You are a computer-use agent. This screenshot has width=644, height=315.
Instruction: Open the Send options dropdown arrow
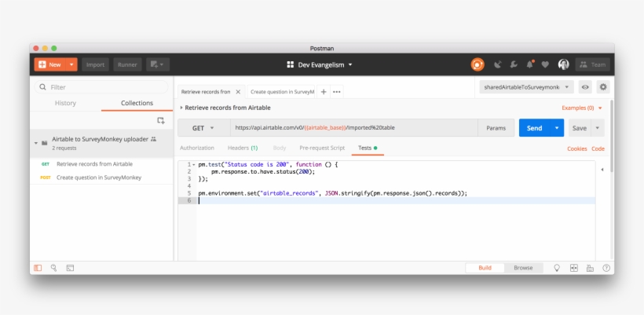point(557,128)
